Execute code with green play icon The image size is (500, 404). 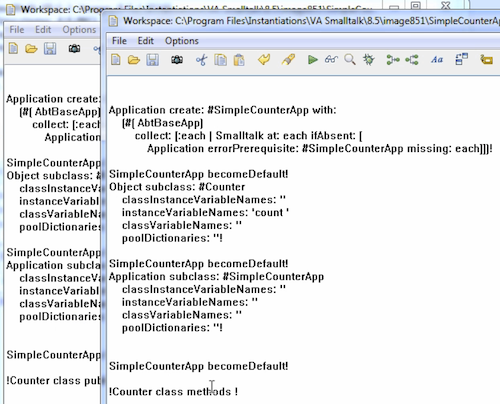[x=312, y=60]
